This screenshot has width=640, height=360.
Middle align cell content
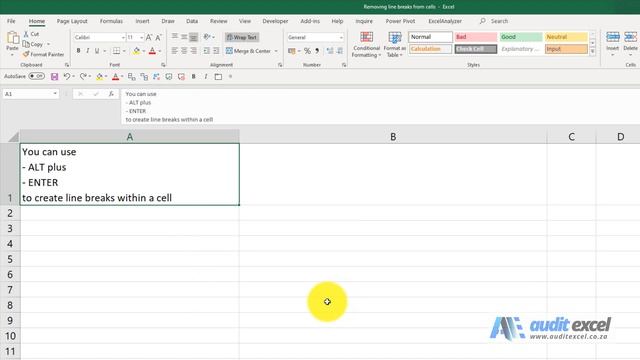(184, 37)
